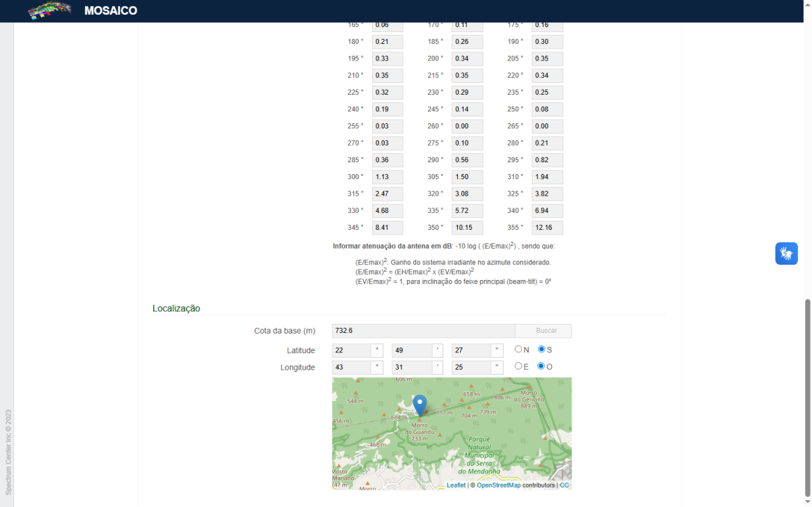Select the N latitude radio button
Image resolution: width=812 pixels, height=507 pixels.
coord(518,349)
